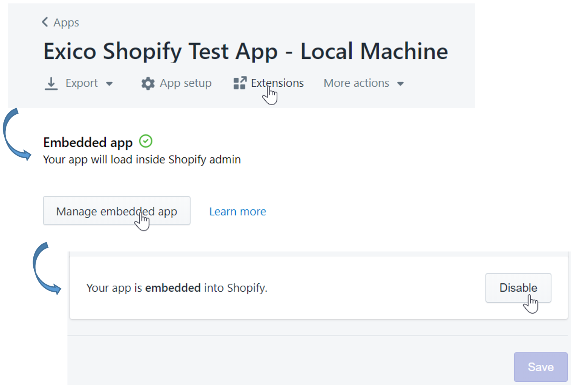The width and height of the screenshot is (576, 392).
Task: Open the Learn more link
Action: pos(238,211)
